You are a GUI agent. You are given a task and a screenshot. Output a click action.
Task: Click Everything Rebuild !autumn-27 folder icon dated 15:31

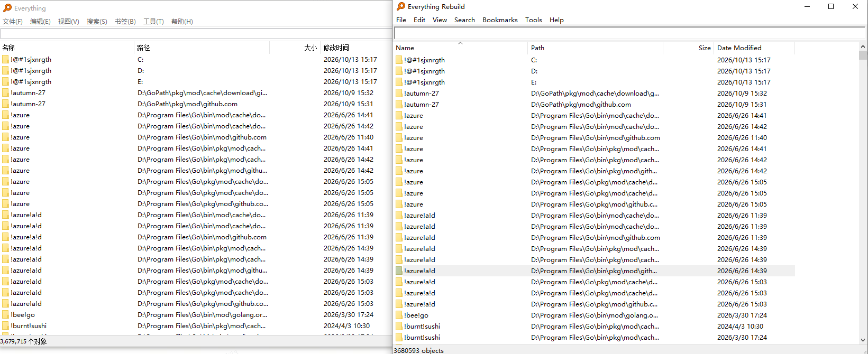click(x=399, y=105)
